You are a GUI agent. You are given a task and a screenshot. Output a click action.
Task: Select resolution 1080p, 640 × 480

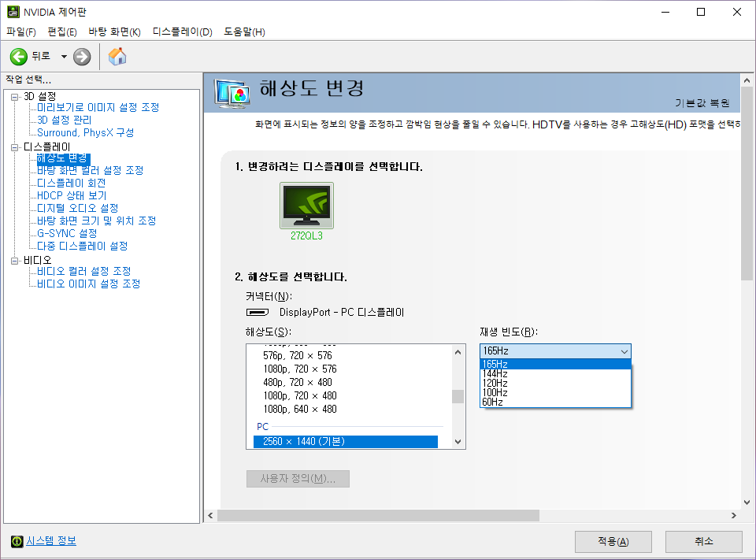300,409
